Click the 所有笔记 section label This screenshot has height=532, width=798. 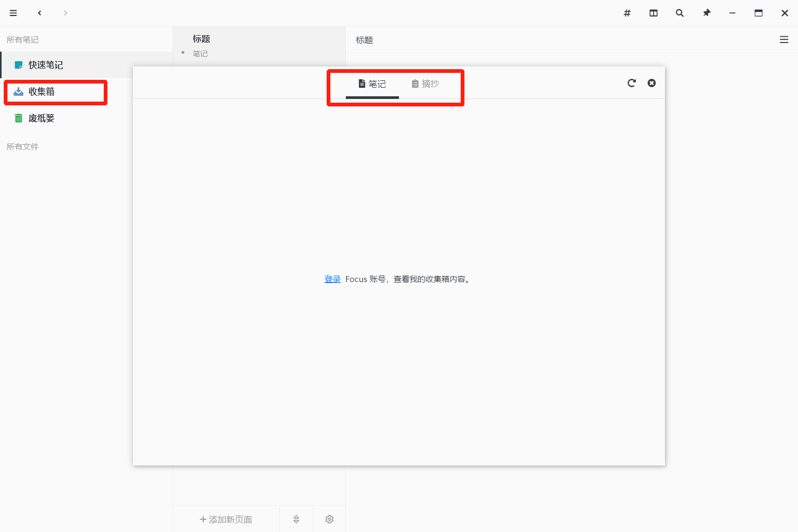click(22, 40)
